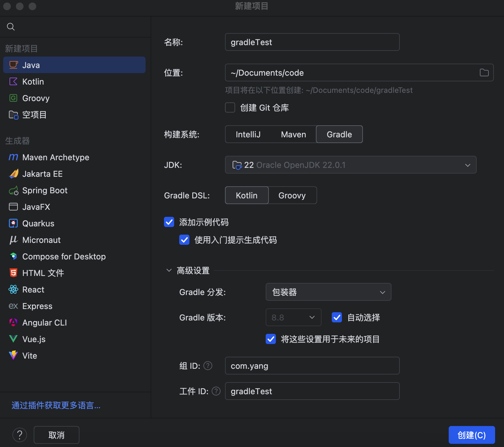Open the Gradle 分发 包装器 dropdown

click(x=328, y=292)
